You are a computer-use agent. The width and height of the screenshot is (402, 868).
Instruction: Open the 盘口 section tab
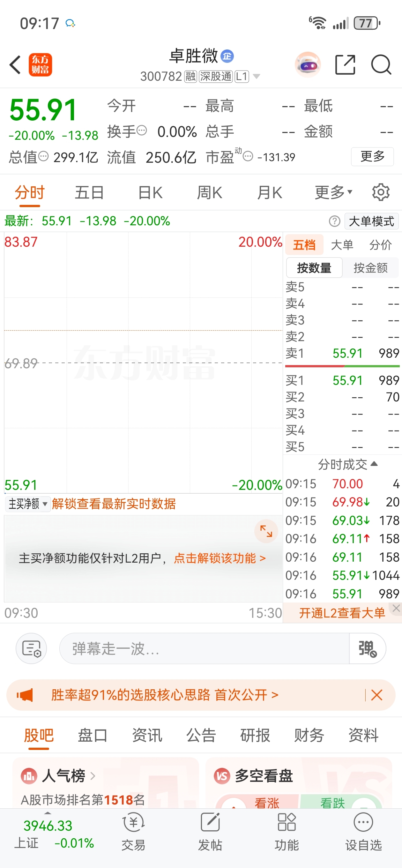pos(93,735)
